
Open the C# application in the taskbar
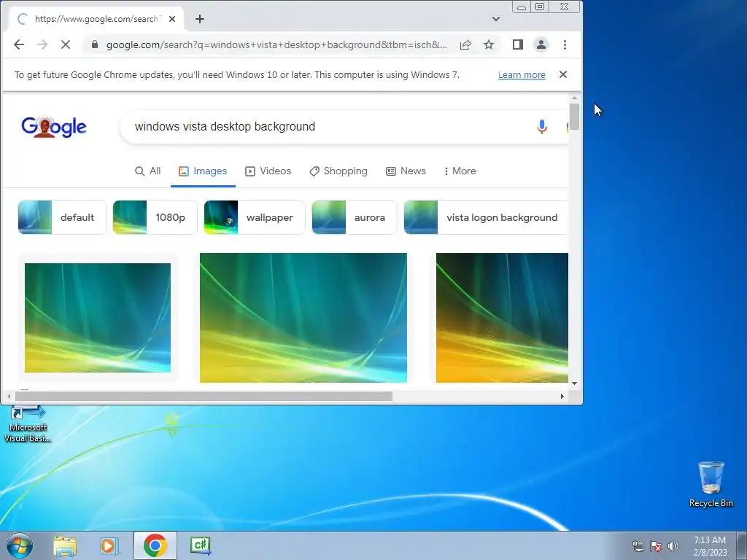(x=200, y=545)
